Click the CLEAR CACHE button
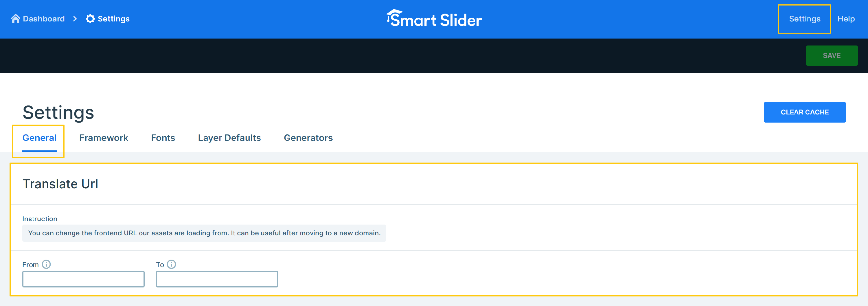The height and width of the screenshot is (306, 868). click(x=805, y=112)
